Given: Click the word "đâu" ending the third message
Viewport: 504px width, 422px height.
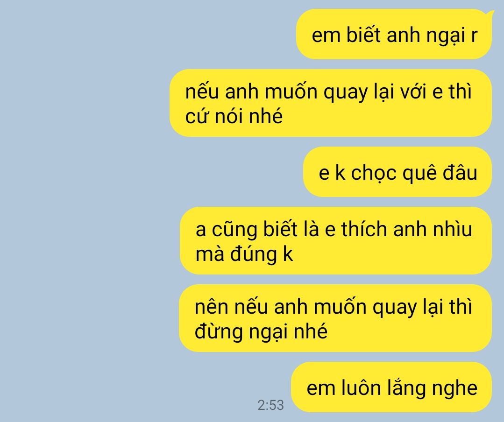Looking at the screenshot, I should click(460, 172).
